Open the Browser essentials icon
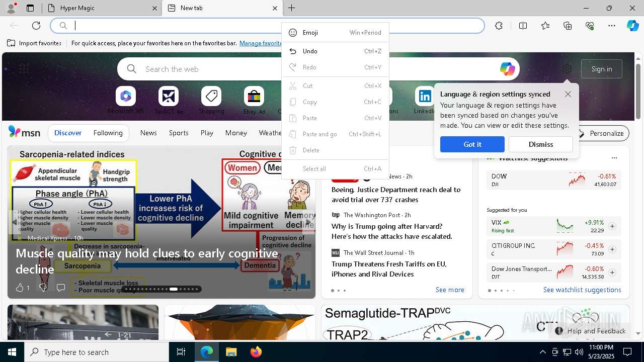This screenshot has width=644, height=362. 590,26
